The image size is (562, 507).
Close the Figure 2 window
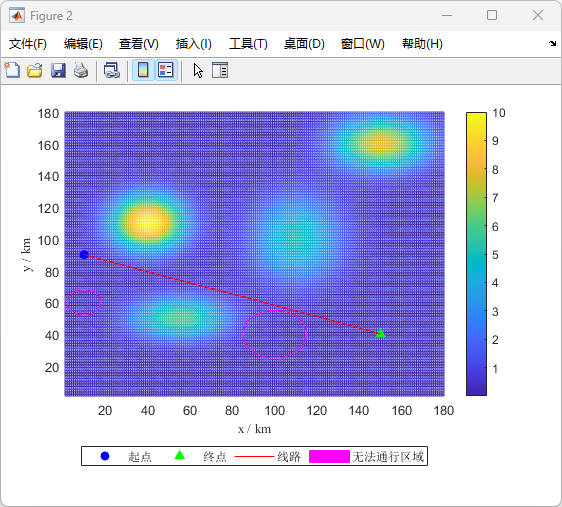(538, 15)
